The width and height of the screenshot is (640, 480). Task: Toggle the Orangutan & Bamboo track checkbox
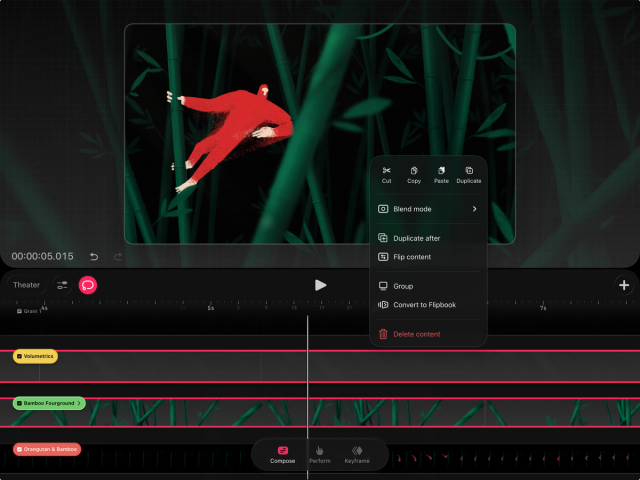coord(19,449)
